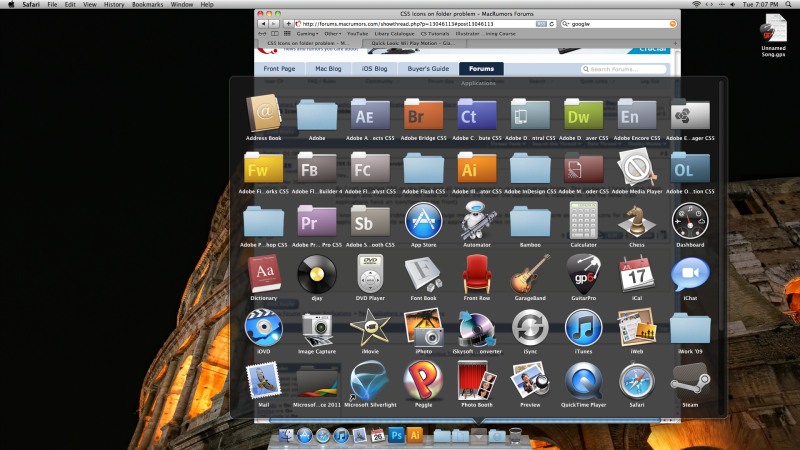The height and width of the screenshot is (450, 800).
Task: Open Image Capture
Action: point(317,329)
